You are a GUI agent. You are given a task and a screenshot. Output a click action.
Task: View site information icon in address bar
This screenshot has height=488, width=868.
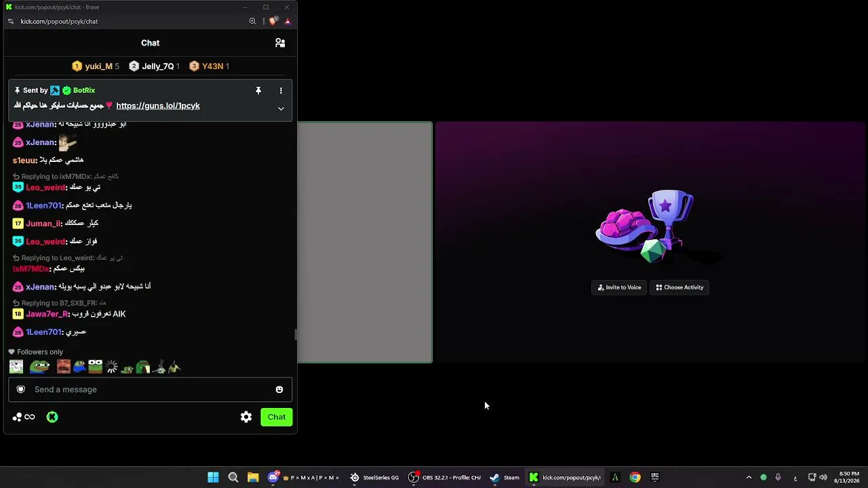pos(10,21)
